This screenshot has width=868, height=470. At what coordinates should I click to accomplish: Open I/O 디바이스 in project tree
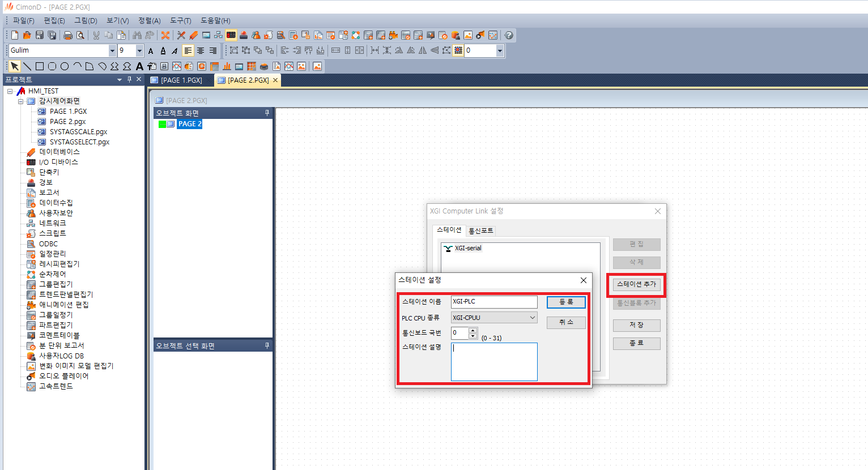[58, 162]
